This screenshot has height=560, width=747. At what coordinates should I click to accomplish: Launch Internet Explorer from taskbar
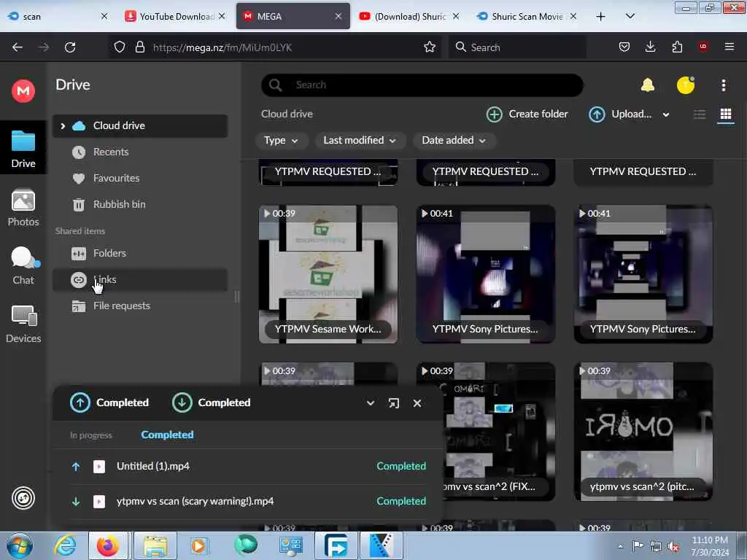pos(65,545)
